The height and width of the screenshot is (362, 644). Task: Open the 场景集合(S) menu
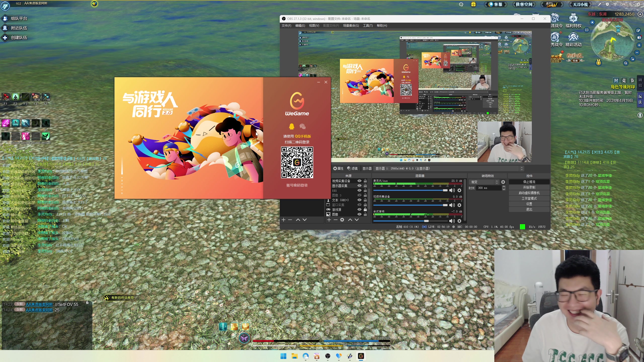tap(351, 26)
